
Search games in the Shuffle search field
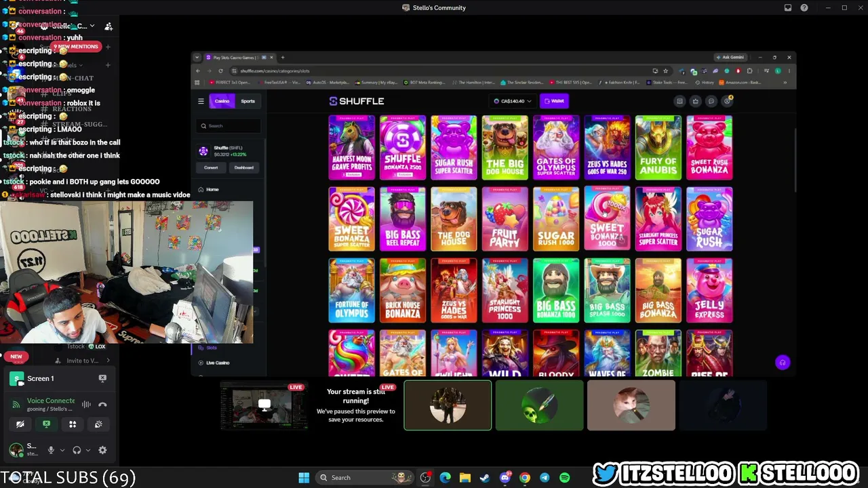[x=229, y=126]
